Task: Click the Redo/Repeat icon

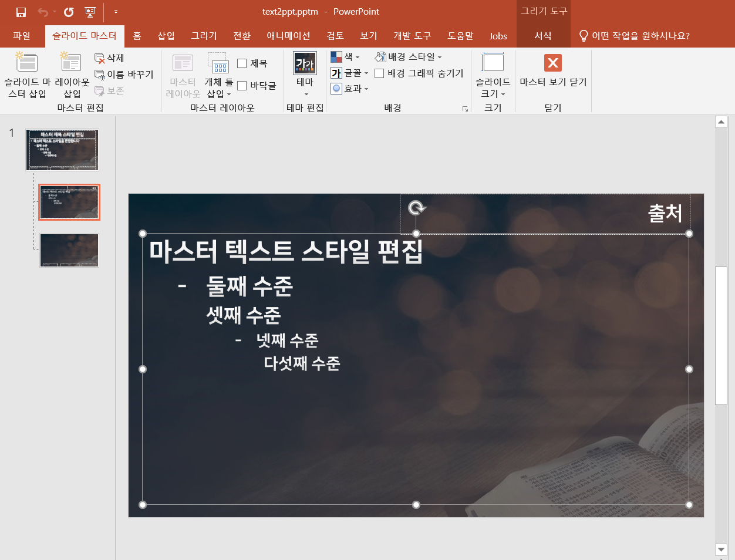Action: 69,12
